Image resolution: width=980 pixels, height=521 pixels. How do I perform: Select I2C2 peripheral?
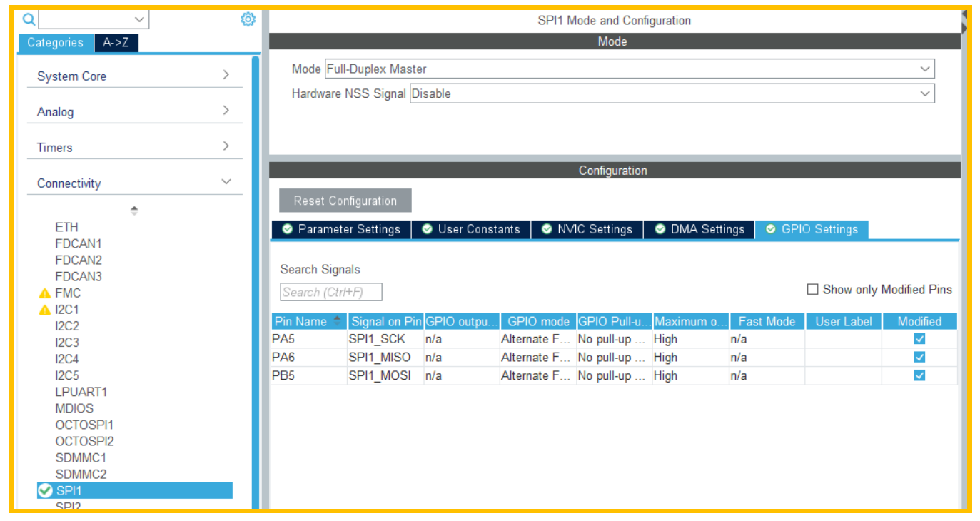pyautogui.click(x=67, y=326)
